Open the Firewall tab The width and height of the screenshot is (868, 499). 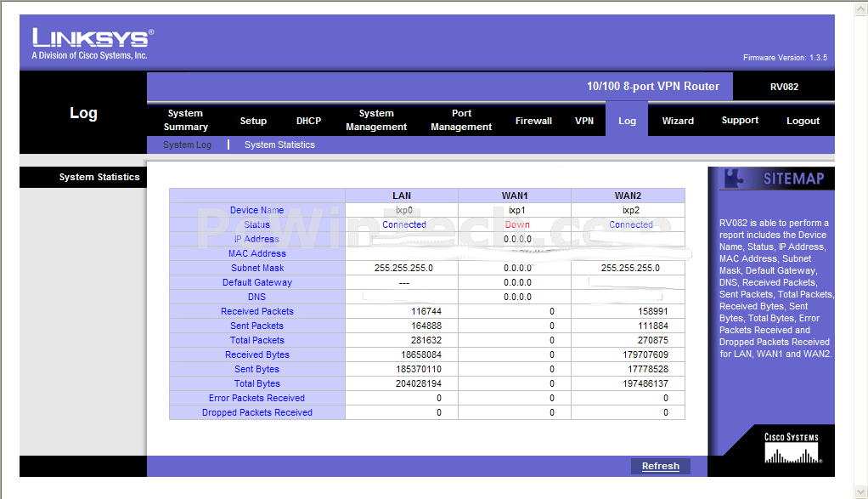point(533,121)
